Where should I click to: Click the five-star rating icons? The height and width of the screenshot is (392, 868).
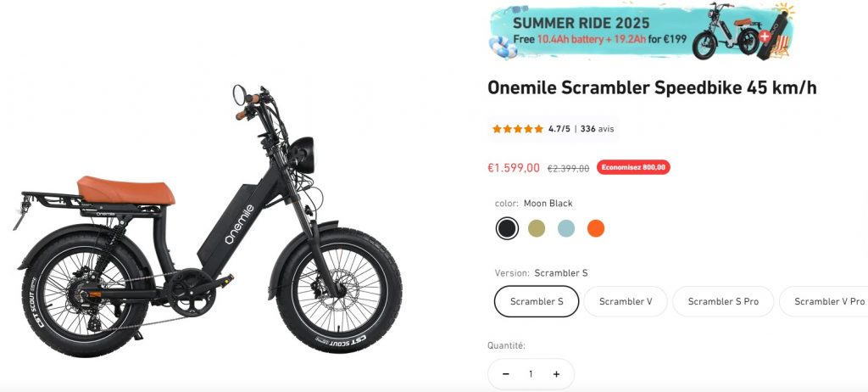518,129
